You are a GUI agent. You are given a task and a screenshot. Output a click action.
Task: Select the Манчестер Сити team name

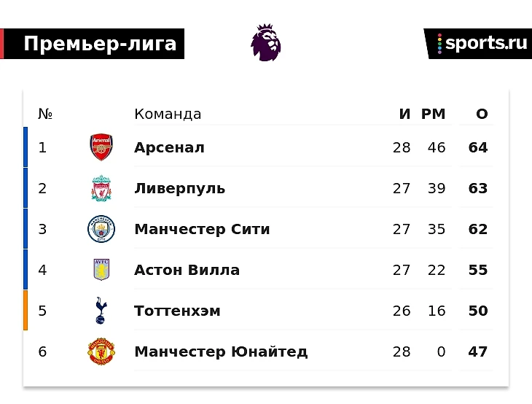click(202, 229)
